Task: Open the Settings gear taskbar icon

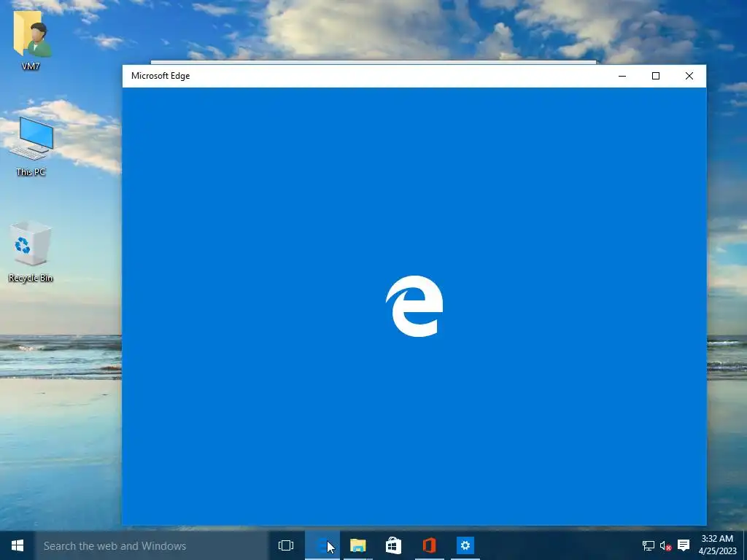Action: point(465,545)
